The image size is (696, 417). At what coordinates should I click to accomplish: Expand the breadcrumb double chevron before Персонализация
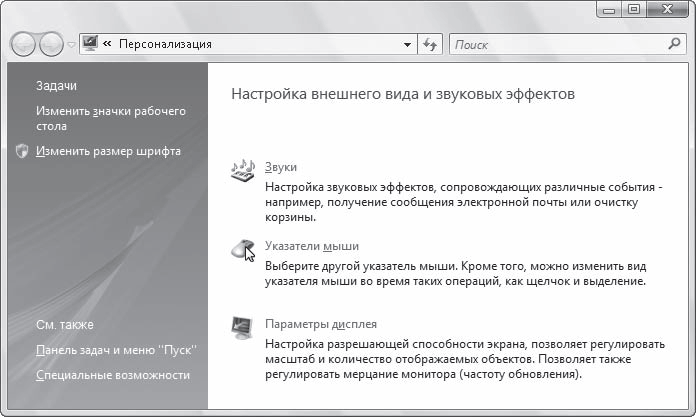[107, 44]
